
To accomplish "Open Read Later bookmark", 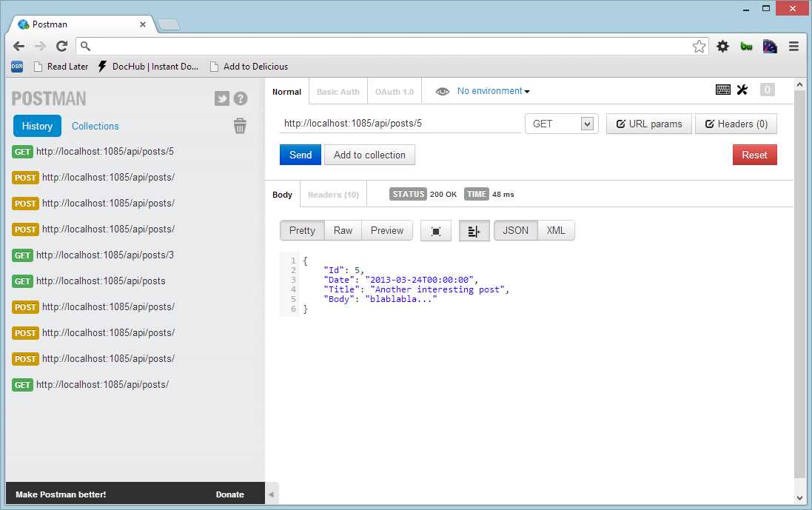I will pos(61,67).
